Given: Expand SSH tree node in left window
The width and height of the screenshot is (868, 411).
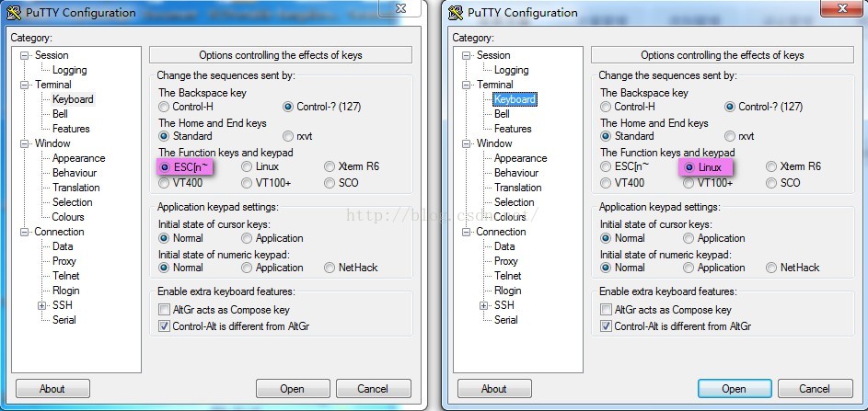Looking at the screenshot, I should pos(42,305).
